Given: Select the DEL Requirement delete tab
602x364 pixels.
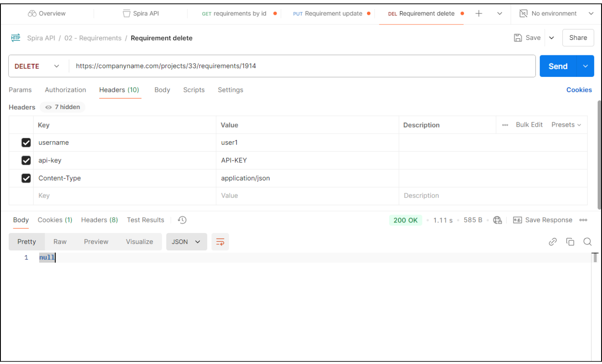Looking at the screenshot, I should pyautogui.click(x=421, y=13).
